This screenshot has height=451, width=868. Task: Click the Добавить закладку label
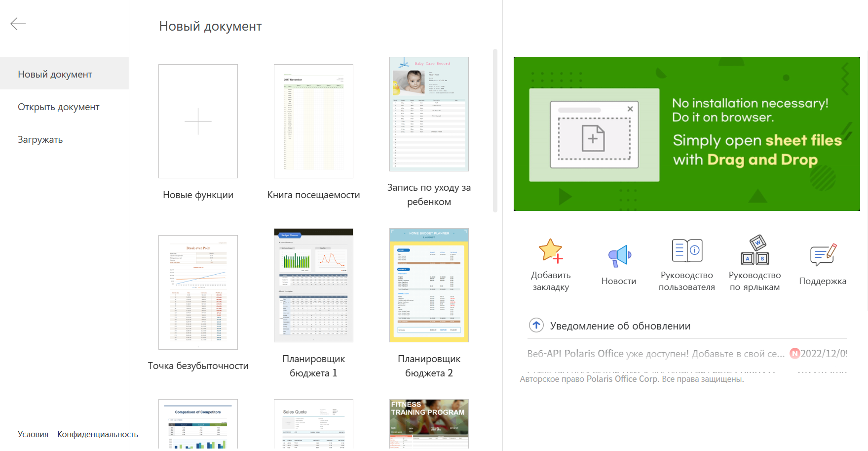pyautogui.click(x=551, y=281)
